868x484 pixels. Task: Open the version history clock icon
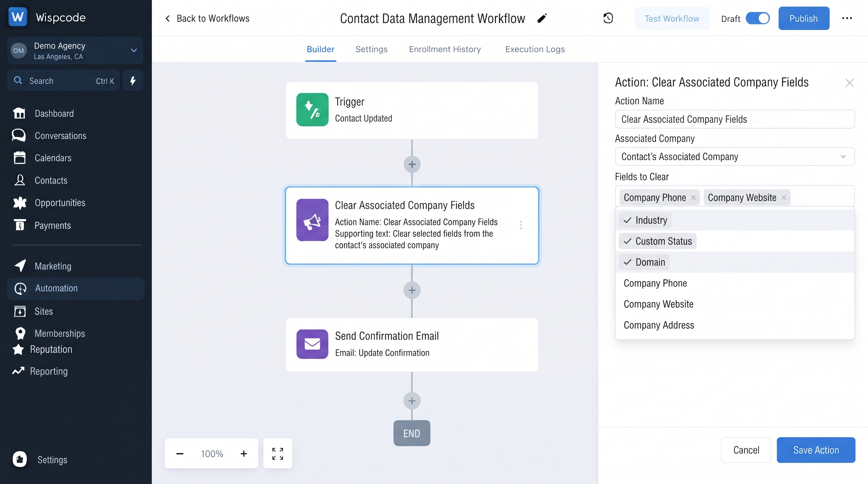tap(608, 18)
